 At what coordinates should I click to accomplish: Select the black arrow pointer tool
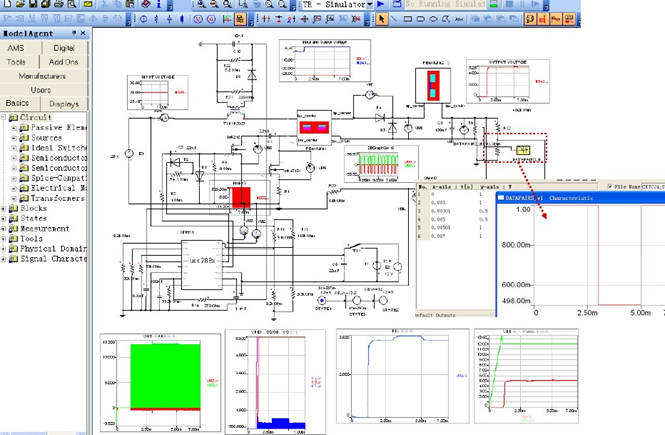(381, 19)
